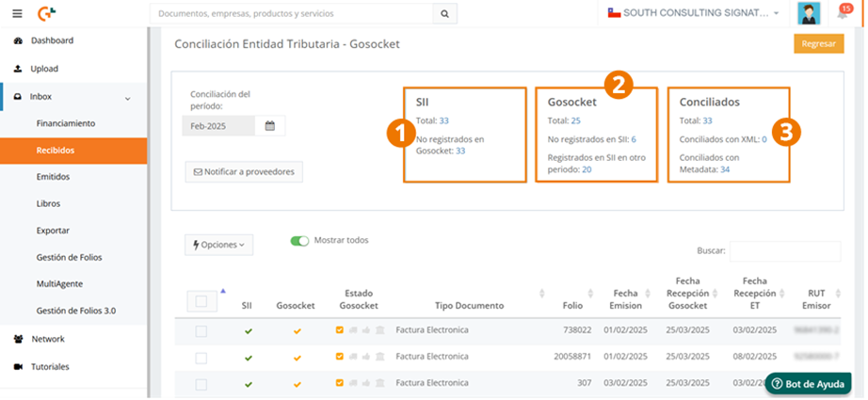The image size is (868, 400).
Task: Click the Buscar search field
Action: click(785, 251)
